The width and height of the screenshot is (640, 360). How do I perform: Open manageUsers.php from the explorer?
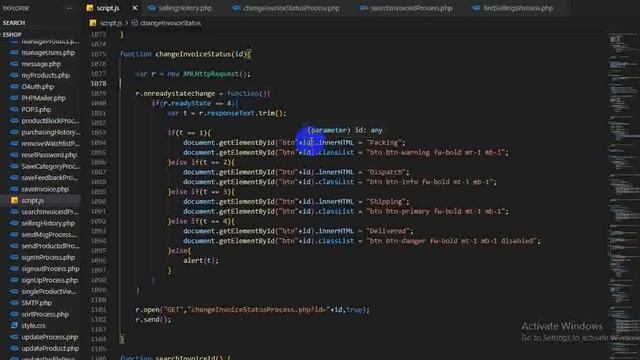(48, 53)
